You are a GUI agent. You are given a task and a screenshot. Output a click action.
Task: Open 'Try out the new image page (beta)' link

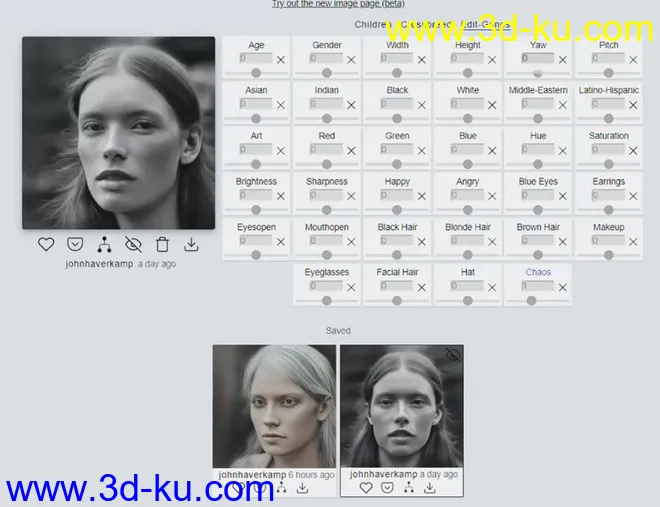338,4
